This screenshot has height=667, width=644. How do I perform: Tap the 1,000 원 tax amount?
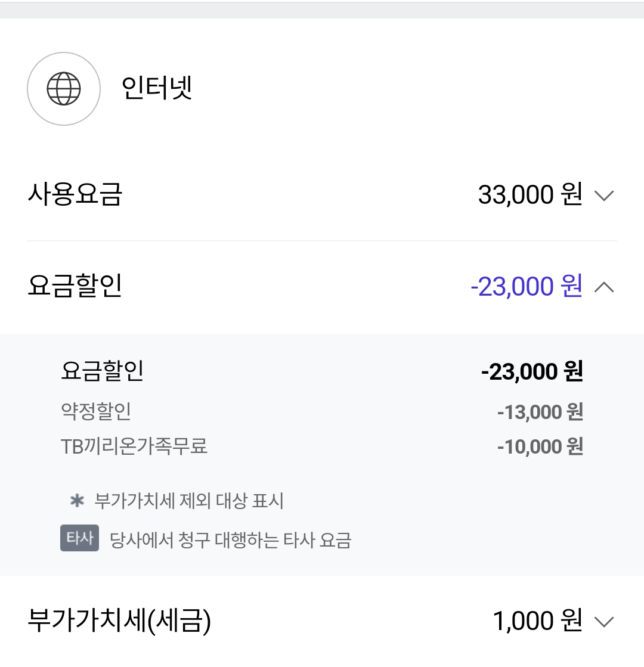click(537, 621)
